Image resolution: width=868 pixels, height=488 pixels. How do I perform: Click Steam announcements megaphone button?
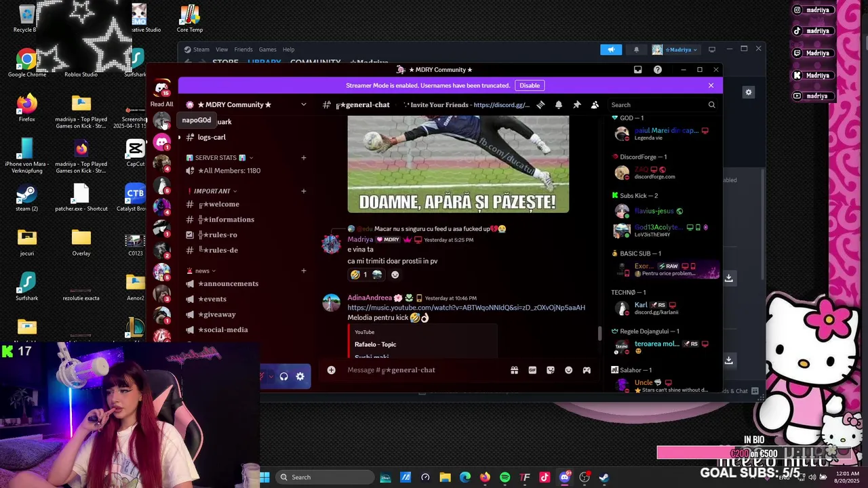pyautogui.click(x=611, y=49)
